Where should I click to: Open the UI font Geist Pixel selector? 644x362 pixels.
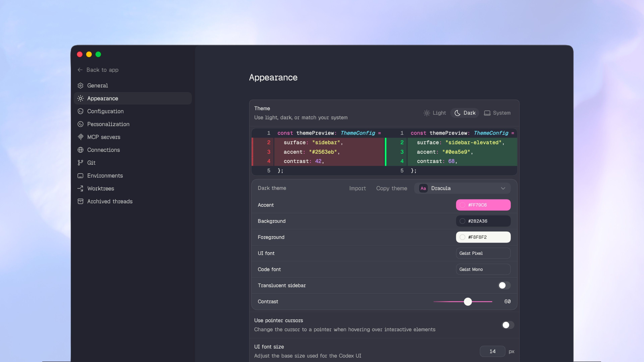coord(483,253)
